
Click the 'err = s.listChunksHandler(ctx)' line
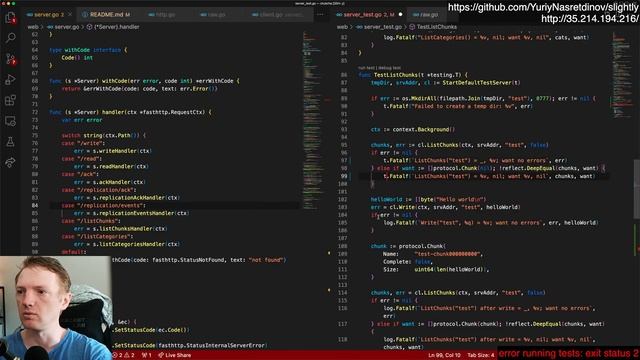pyautogui.click(x=121, y=229)
